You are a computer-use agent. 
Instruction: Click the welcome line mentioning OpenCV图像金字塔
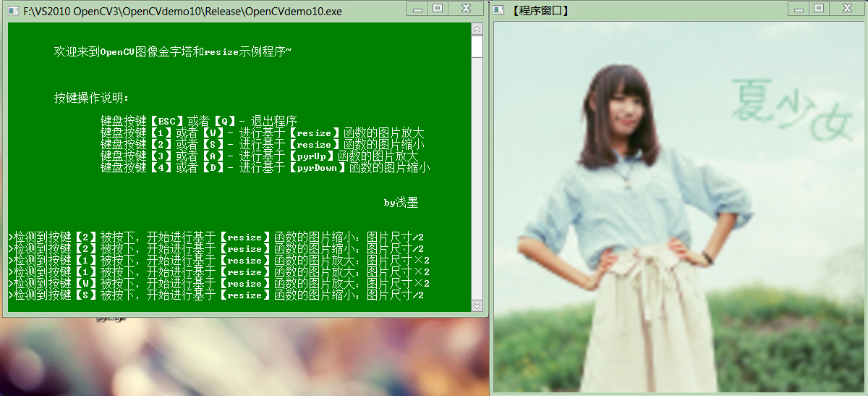coord(172,51)
